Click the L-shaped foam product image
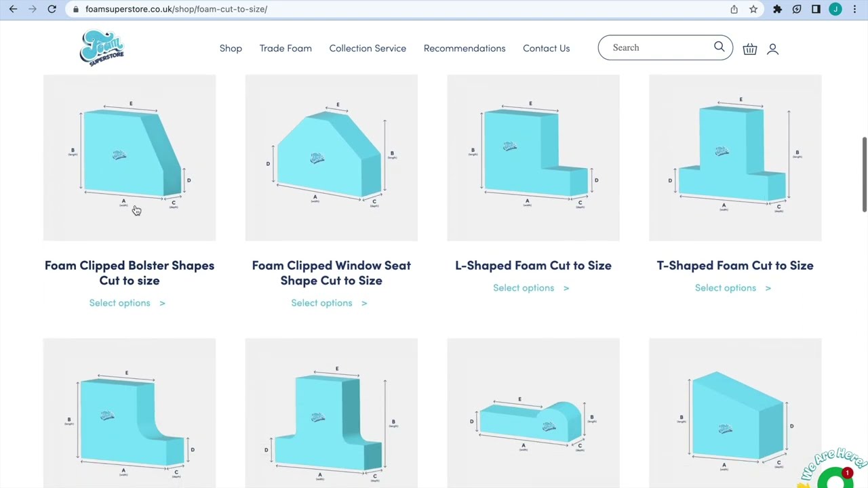This screenshot has width=868, height=488. (x=533, y=158)
